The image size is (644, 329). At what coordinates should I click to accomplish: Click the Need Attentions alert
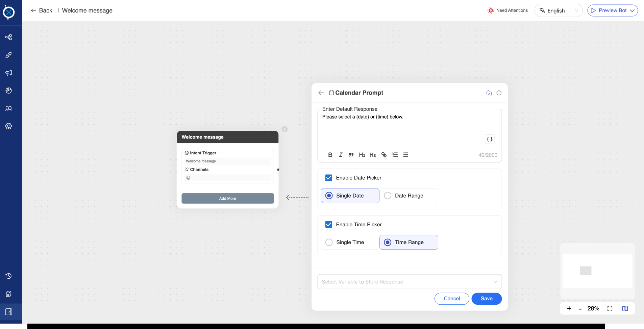pos(508,10)
